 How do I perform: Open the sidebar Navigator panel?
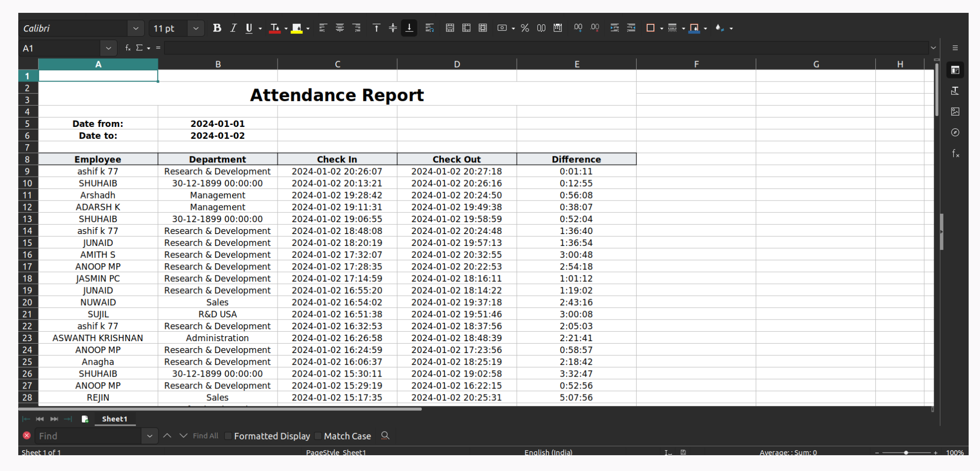point(955,132)
